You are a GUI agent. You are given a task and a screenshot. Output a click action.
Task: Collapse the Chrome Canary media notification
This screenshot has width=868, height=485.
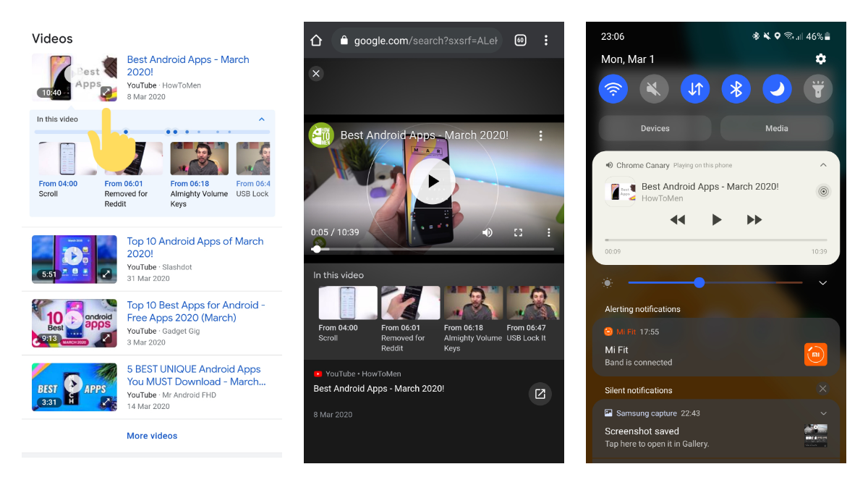[x=823, y=165]
